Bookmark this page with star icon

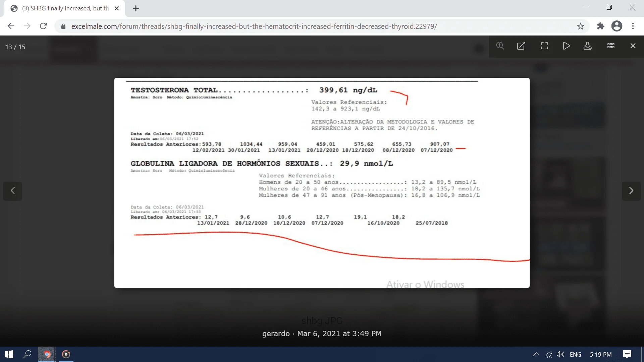tap(581, 26)
